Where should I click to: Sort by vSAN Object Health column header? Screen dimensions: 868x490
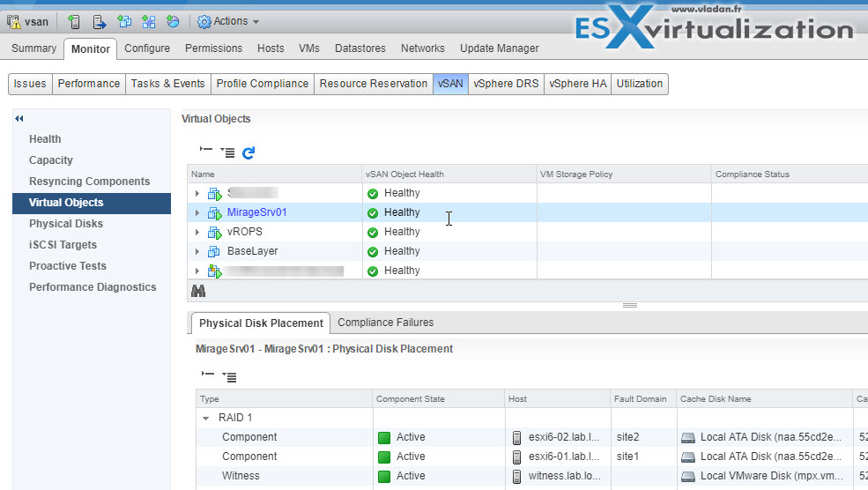point(449,174)
